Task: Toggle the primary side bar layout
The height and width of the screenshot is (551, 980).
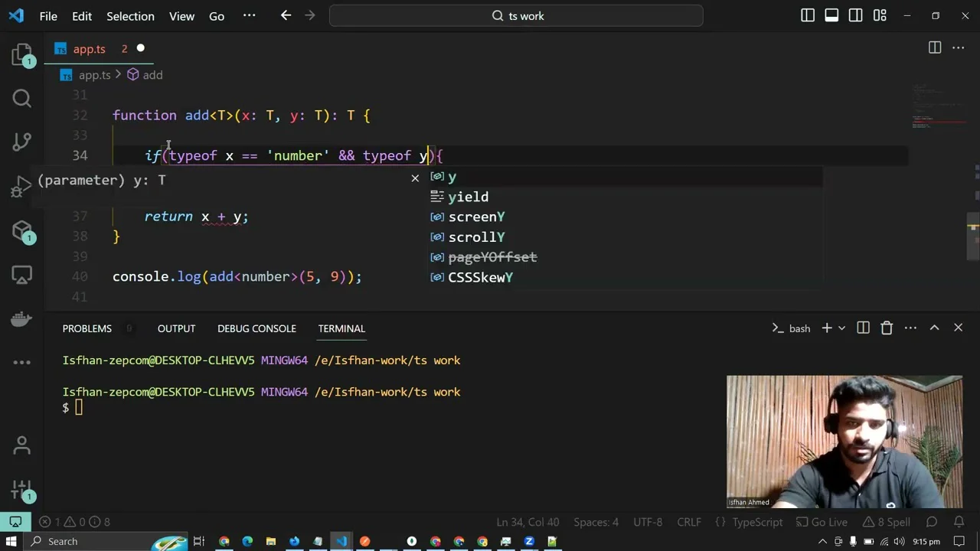Action: click(807, 16)
